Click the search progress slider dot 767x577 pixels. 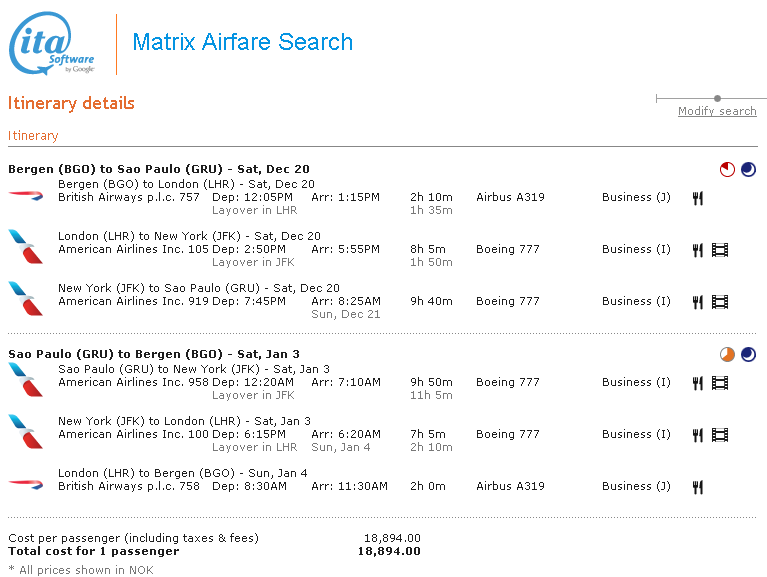click(x=717, y=98)
